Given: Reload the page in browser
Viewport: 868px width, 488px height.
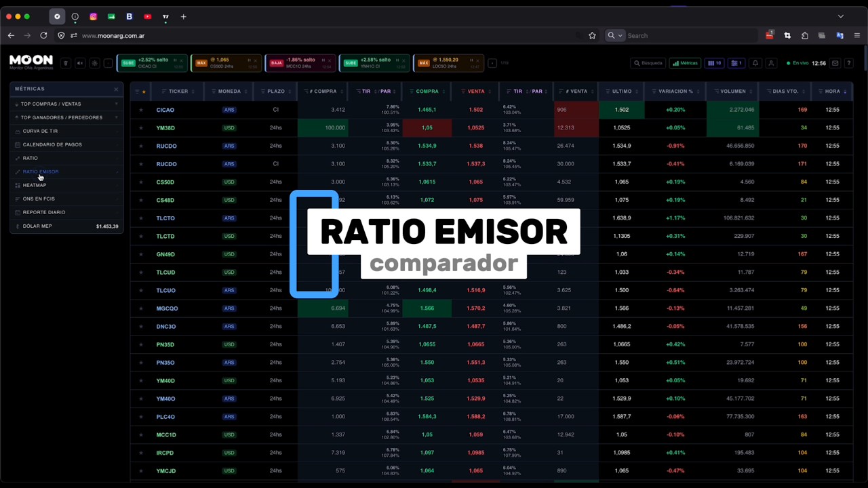Looking at the screenshot, I should coord(43,35).
